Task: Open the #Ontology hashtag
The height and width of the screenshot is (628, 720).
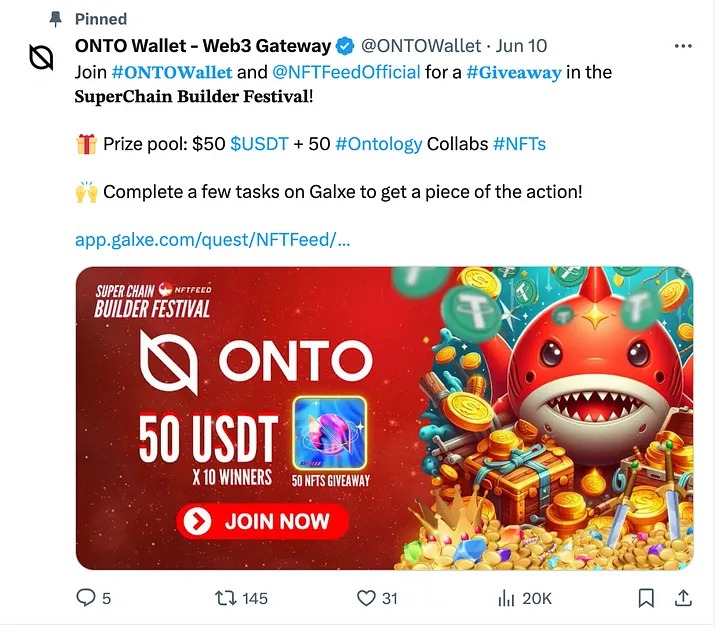Action: 379,144
